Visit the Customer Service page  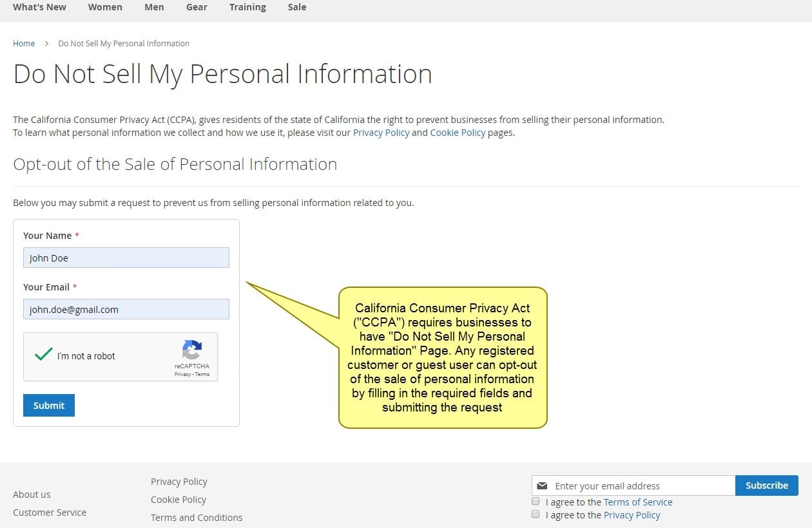[x=49, y=512]
